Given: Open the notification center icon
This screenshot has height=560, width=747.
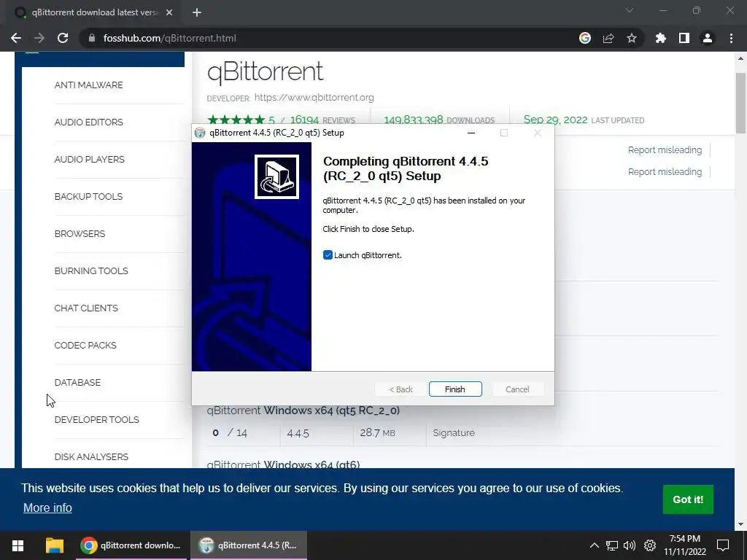Looking at the screenshot, I should click(723, 545).
